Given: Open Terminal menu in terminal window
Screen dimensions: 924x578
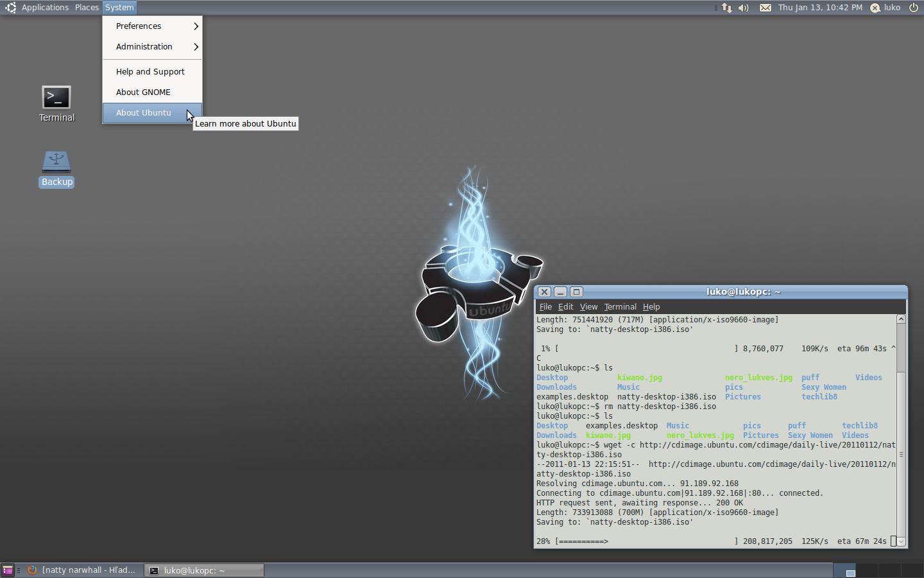Looking at the screenshot, I should pos(620,307).
